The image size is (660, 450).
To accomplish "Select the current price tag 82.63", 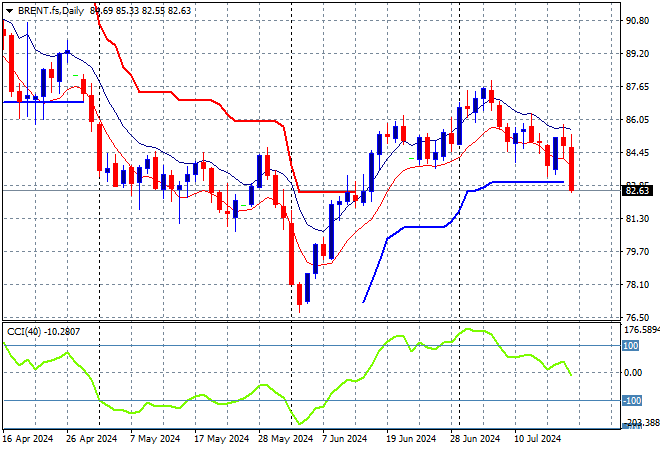I will coord(638,189).
